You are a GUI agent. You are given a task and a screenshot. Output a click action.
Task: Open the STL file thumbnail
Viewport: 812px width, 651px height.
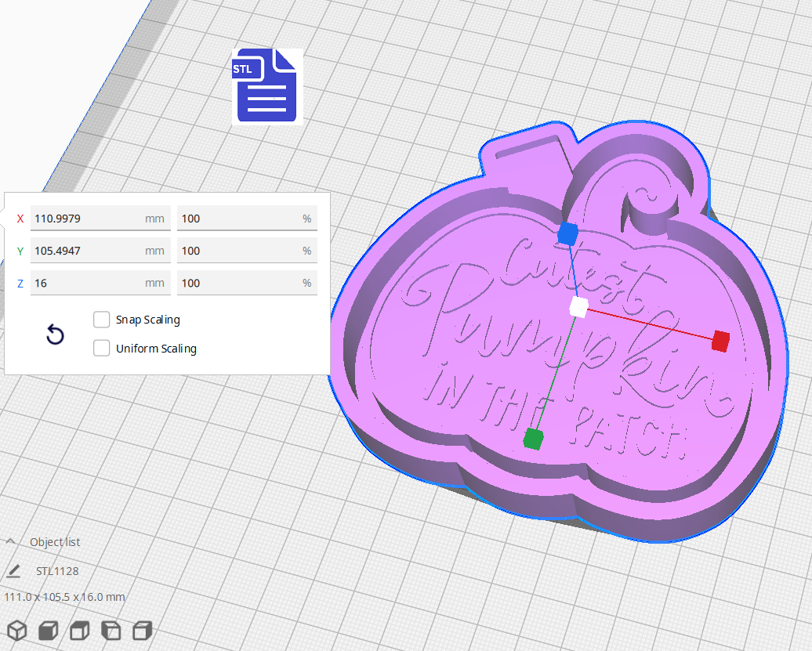pyautogui.click(x=266, y=86)
